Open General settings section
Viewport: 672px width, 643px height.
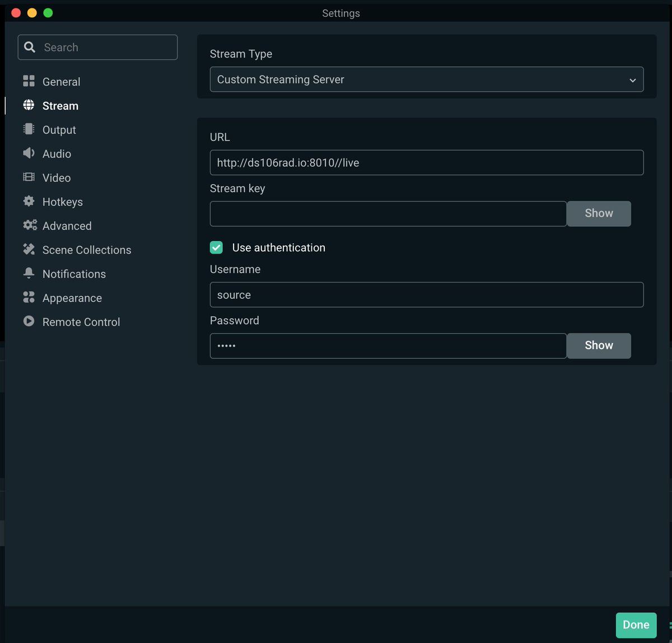tap(61, 82)
